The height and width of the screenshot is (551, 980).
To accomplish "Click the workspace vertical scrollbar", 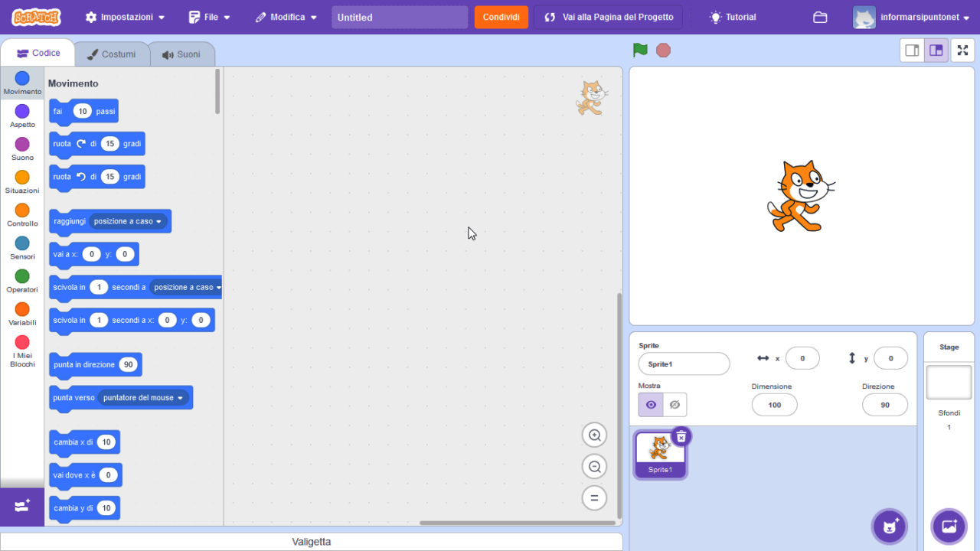I will tap(619, 406).
